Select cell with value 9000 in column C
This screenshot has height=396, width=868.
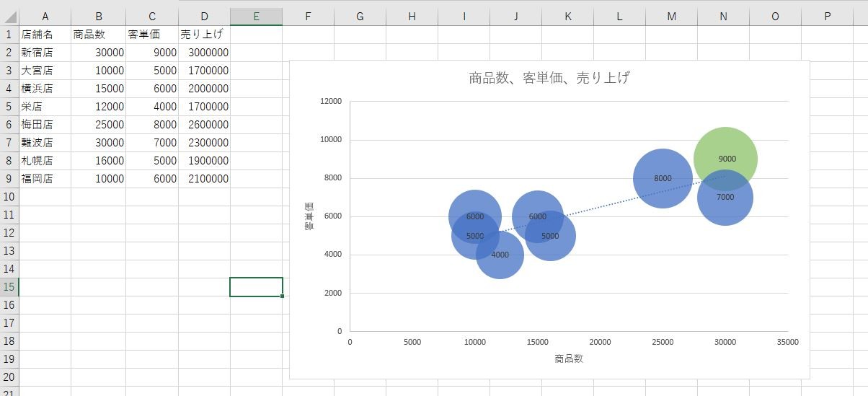[x=152, y=53]
